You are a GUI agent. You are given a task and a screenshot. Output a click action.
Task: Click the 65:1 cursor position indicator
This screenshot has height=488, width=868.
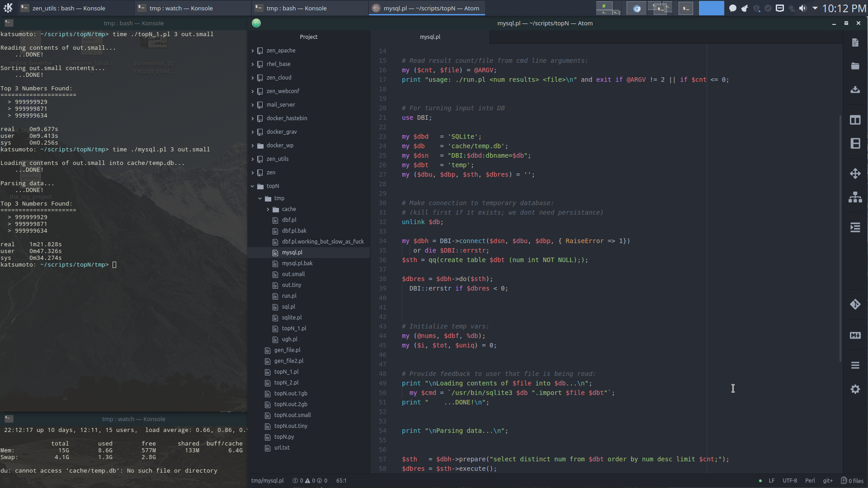pyautogui.click(x=341, y=481)
